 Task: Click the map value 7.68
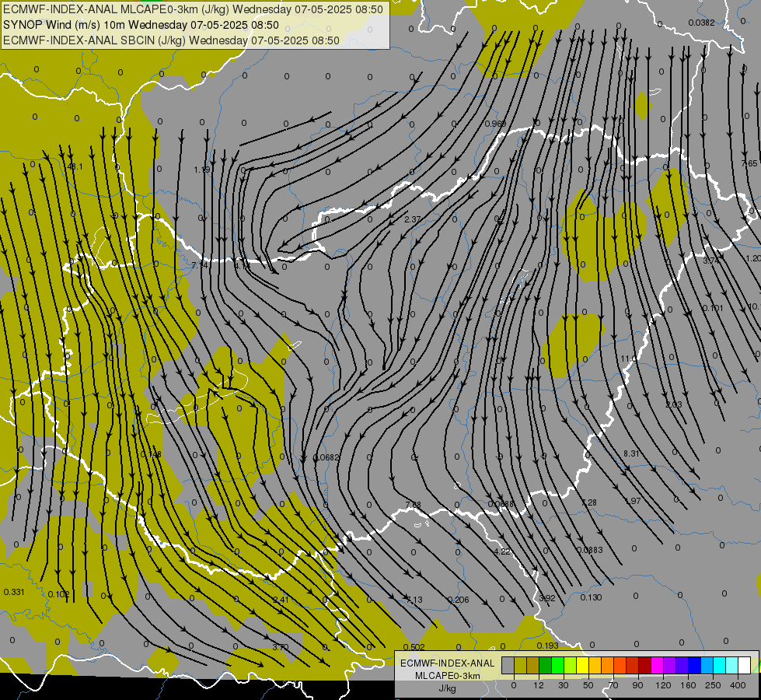413,505
